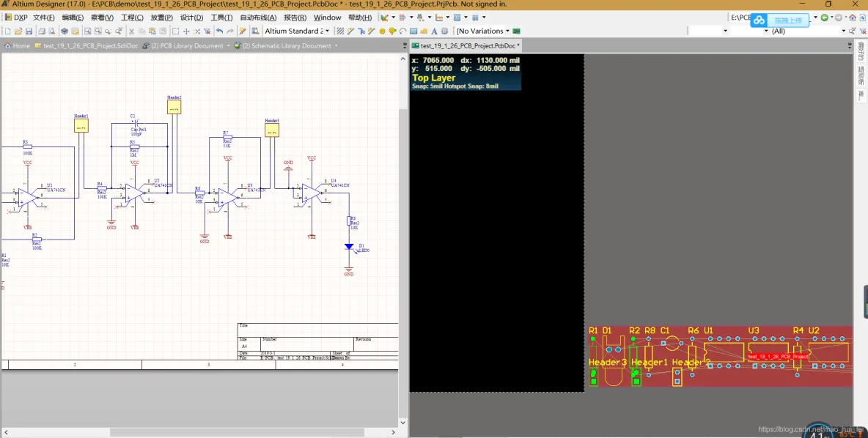Select the Place Pad tool
This screenshot has height=438, width=868.
[x=382, y=31]
